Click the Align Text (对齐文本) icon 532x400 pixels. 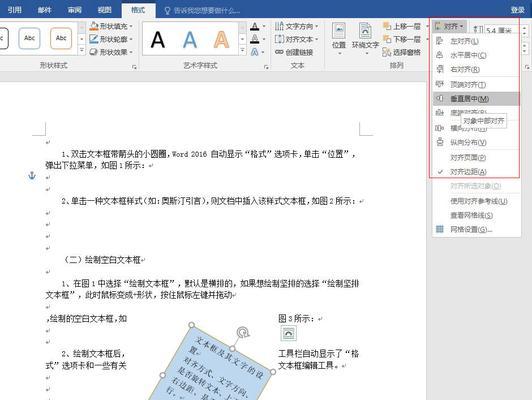pyautogui.click(x=279, y=39)
